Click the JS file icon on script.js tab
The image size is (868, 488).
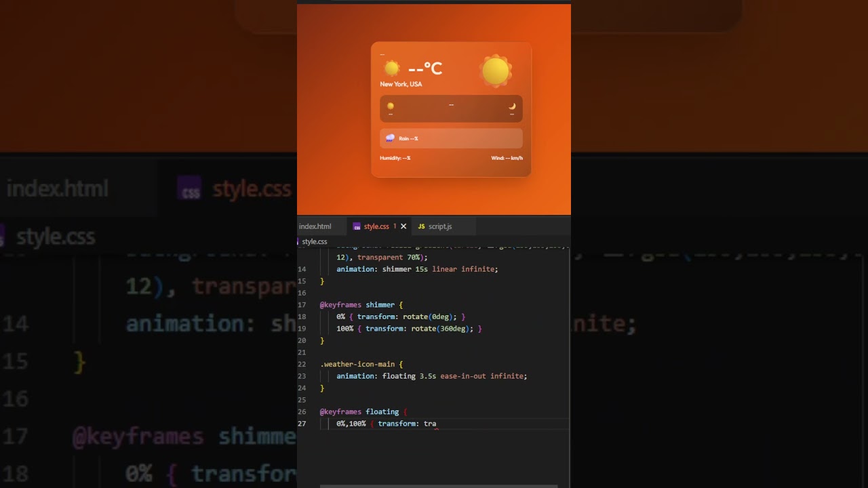click(421, 226)
